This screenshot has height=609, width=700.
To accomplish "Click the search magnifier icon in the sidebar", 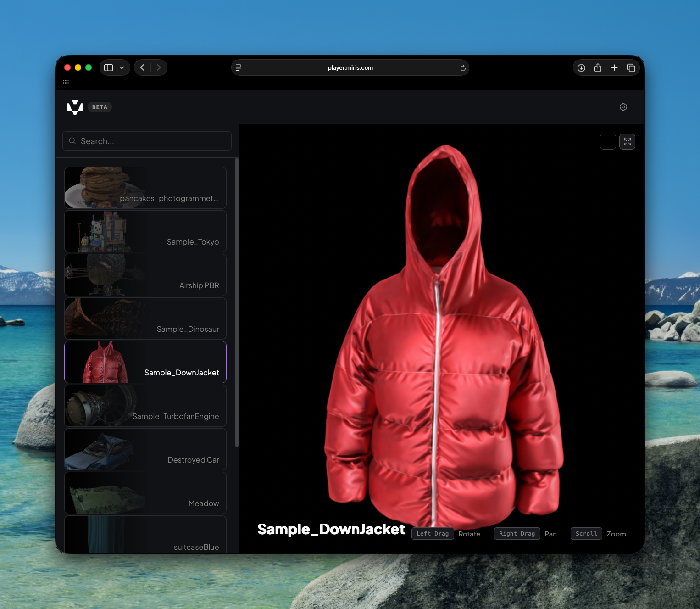I will coord(72,141).
